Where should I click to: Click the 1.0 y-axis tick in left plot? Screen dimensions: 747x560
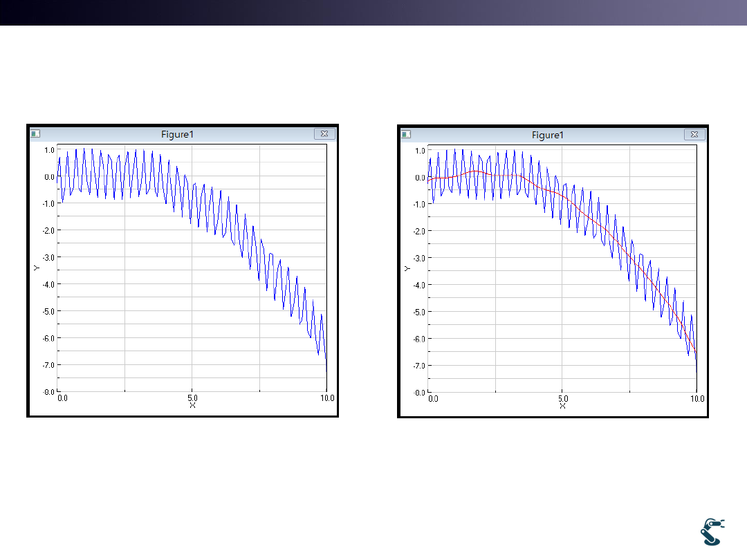(x=50, y=150)
